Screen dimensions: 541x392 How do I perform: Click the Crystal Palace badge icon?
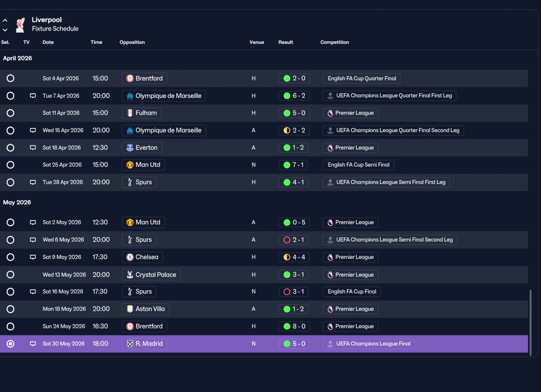coord(130,275)
